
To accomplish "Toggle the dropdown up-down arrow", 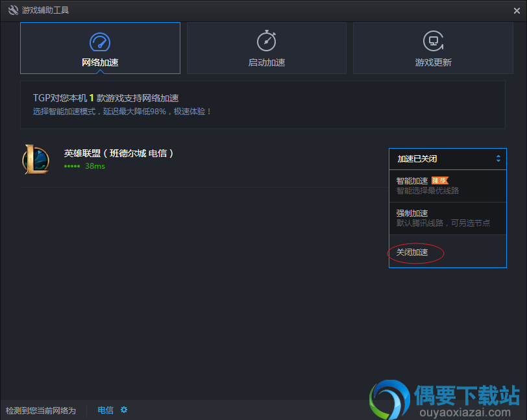I will (x=498, y=159).
